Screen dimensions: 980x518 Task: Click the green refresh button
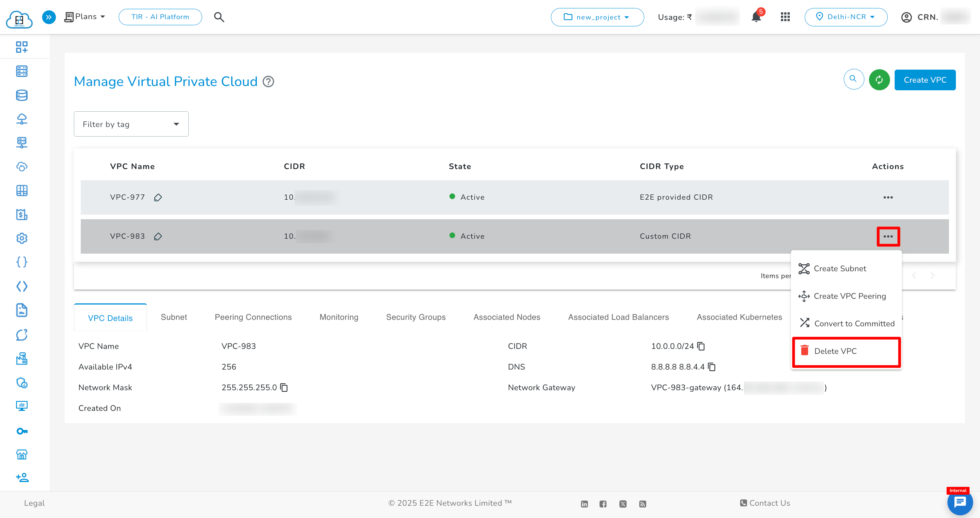tap(879, 80)
